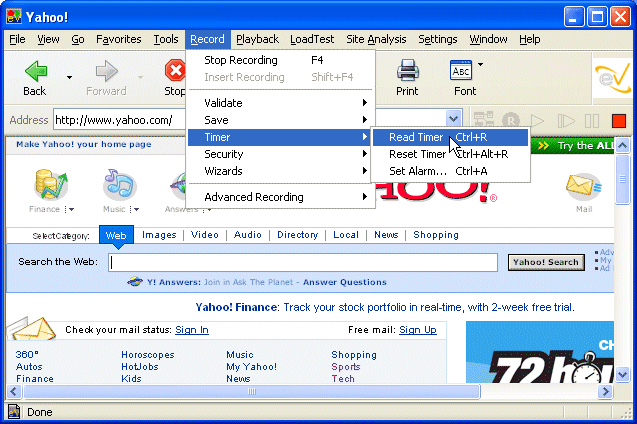Screen dimensions: 637x424
Task: Open Yahoo Finance coins icon
Action: (x=50, y=185)
